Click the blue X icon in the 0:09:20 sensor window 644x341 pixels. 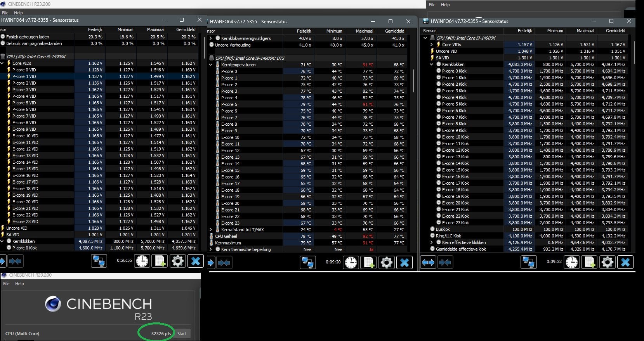pos(404,263)
